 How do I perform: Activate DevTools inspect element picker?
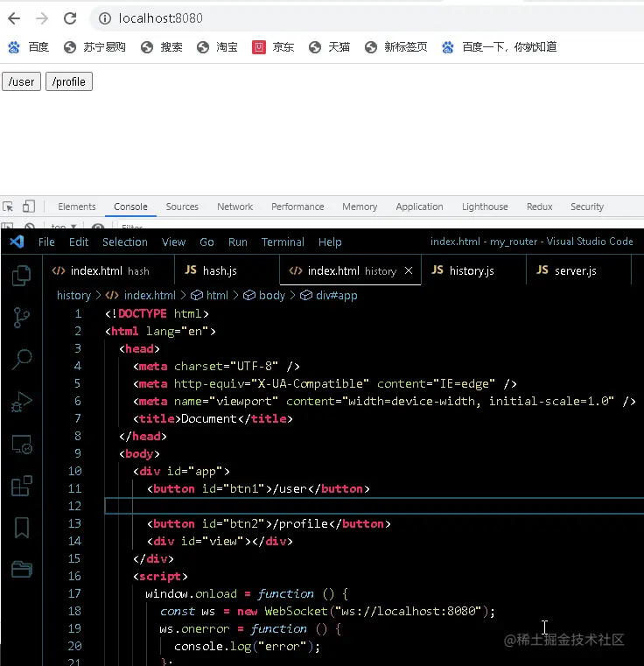tap(8, 207)
